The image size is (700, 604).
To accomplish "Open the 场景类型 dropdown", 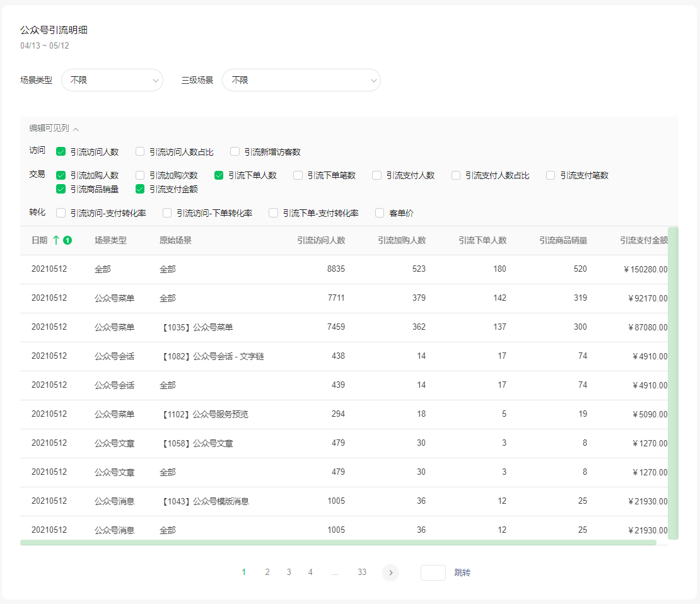I will [x=112, y=80].
